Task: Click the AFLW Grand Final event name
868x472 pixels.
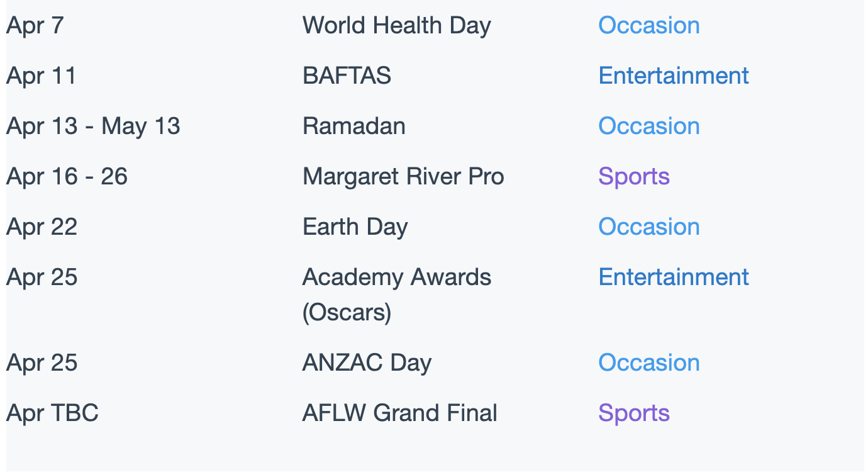Action: tap(399, 413)
